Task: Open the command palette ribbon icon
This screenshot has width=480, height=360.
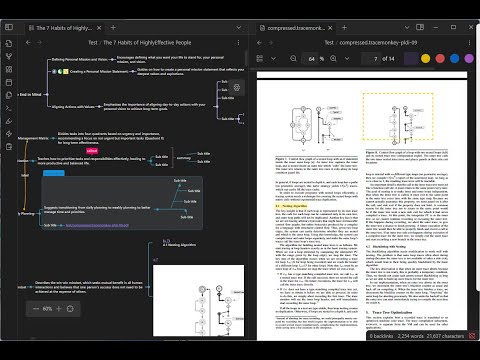Action: (9, 108)
